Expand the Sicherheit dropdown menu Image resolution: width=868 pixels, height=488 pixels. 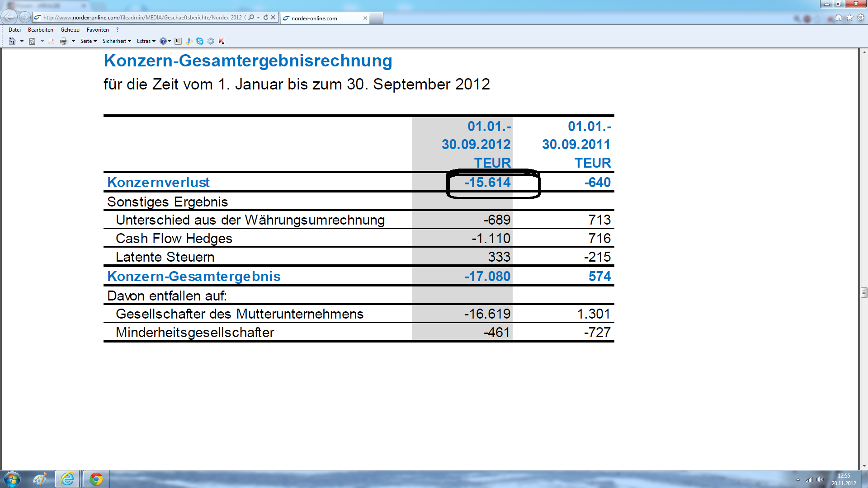coord(117,41)
